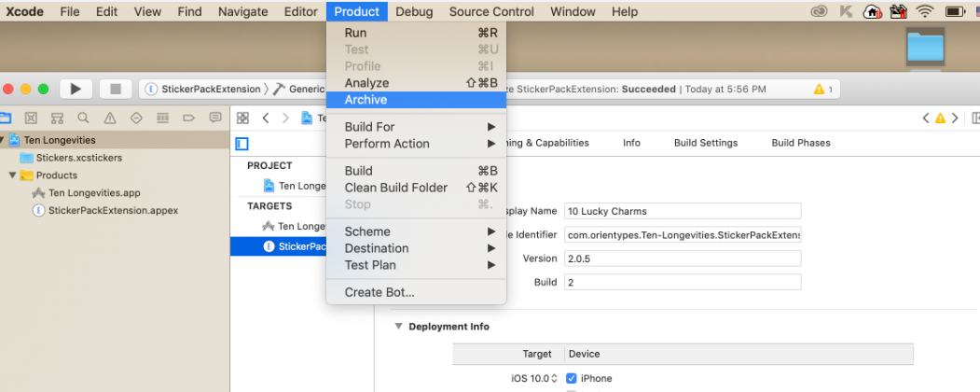
Task: Choose Build from the Product menu
Action: [416, 171]
